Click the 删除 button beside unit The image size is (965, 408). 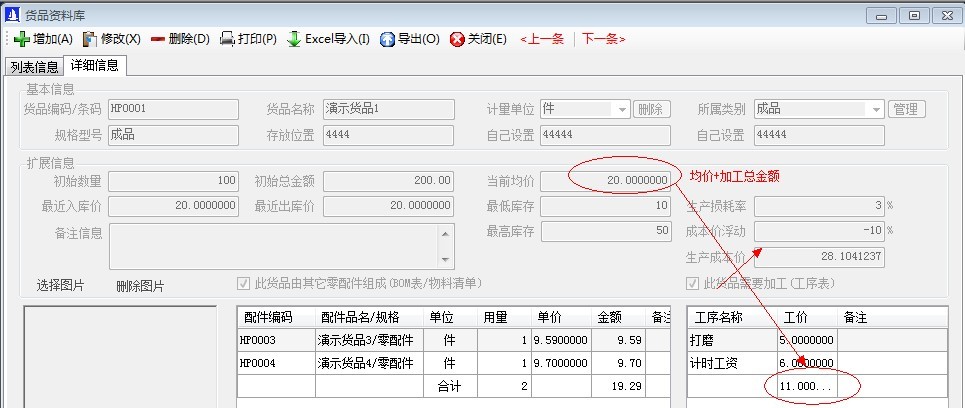coord(651,109)
